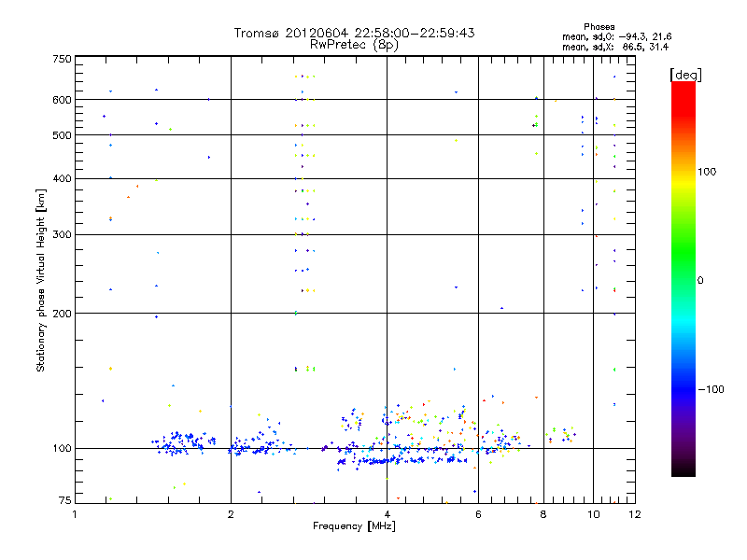Click the colorbar tick label '0'
The height and width of the screenshot is (560, 747).
click(x=700, y=280)
